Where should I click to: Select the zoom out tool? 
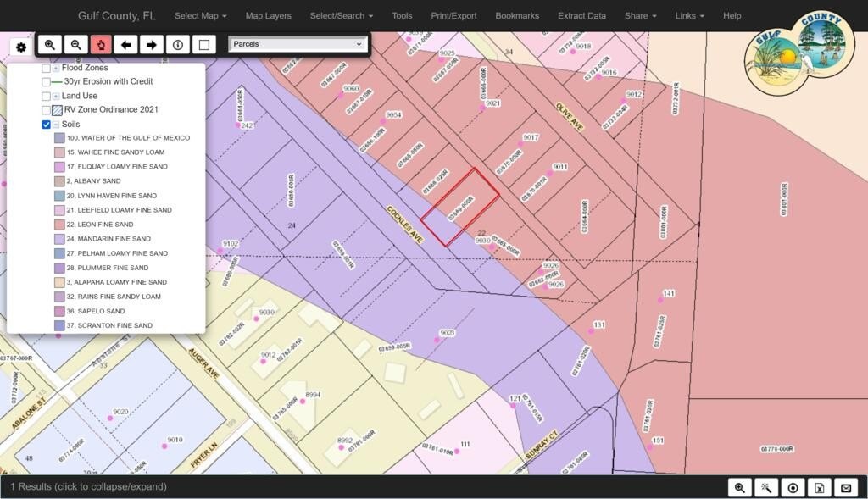(x=75, y=45)
